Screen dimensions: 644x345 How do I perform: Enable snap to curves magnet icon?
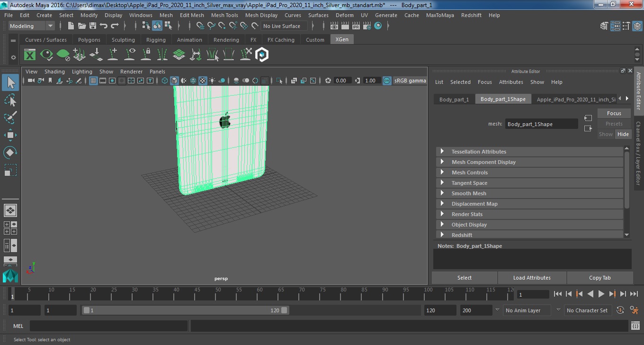[211, 26]
